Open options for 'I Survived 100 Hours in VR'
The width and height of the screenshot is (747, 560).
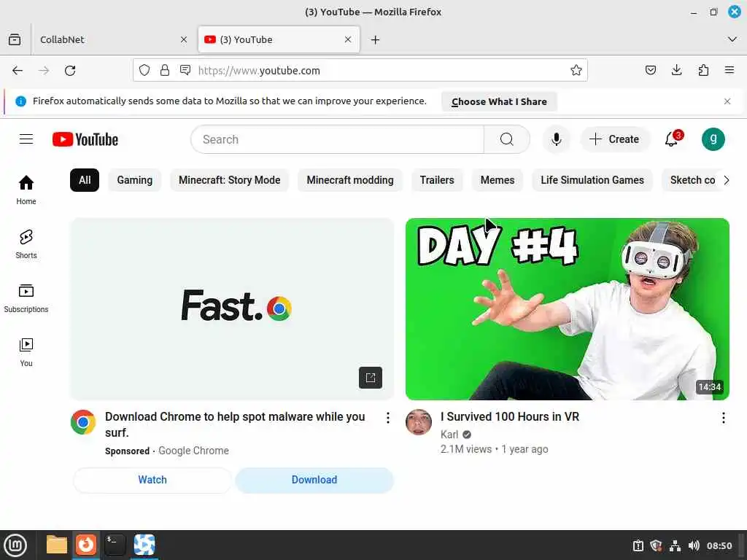click(x=723, y=418)
